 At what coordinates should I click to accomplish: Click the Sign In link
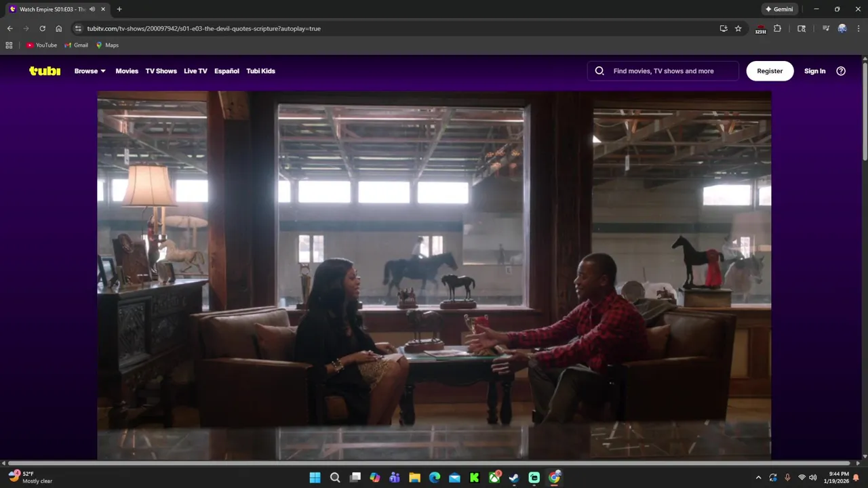(814, 70)
